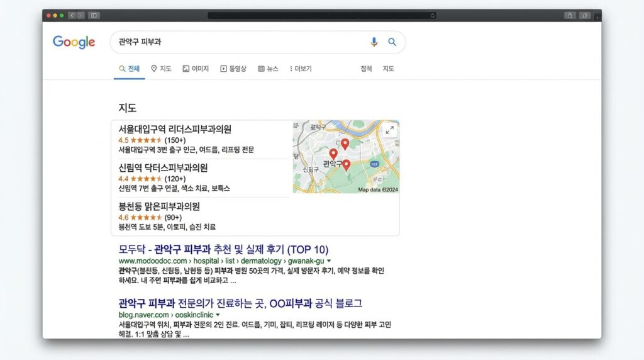Click the red pin next to the 관악구 label
Image resolution: width=644 pixels, height=360 pixels.
pyautogui.click(x=347, y=165)
